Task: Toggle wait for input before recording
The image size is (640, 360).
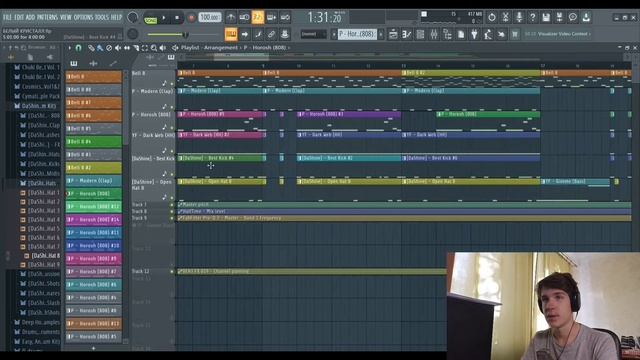Action: click(244, 18)
